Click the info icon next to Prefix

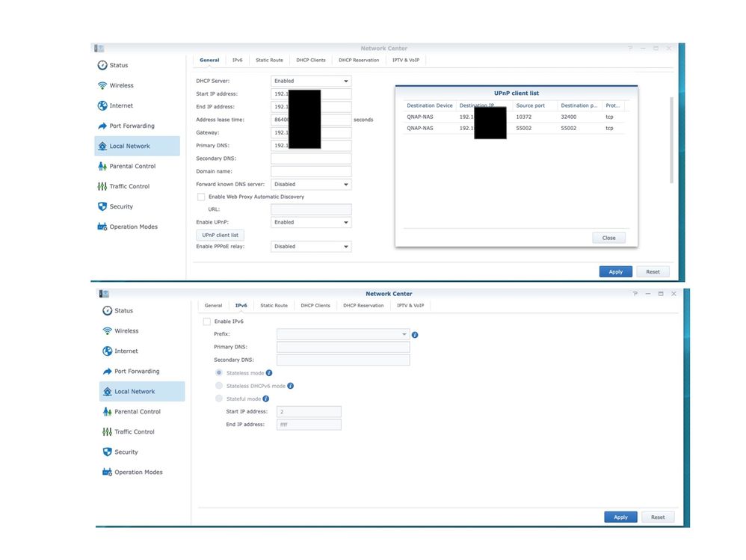click(x=415, y=334)
